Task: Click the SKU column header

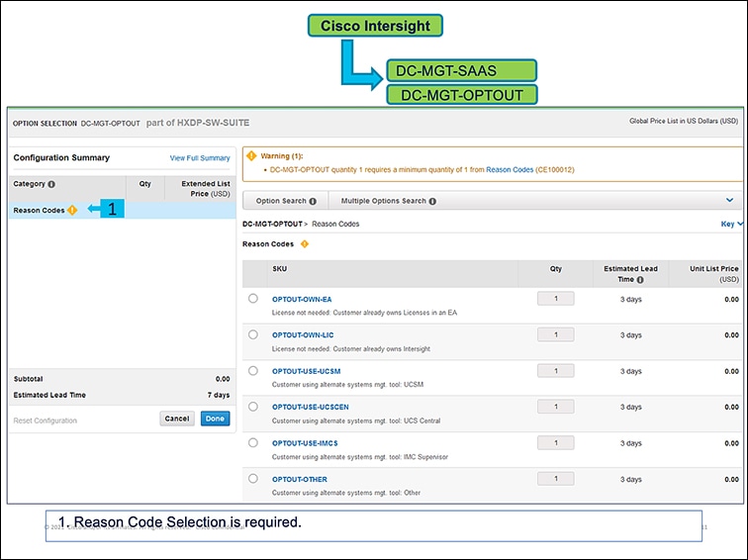Action: point(280,268)
